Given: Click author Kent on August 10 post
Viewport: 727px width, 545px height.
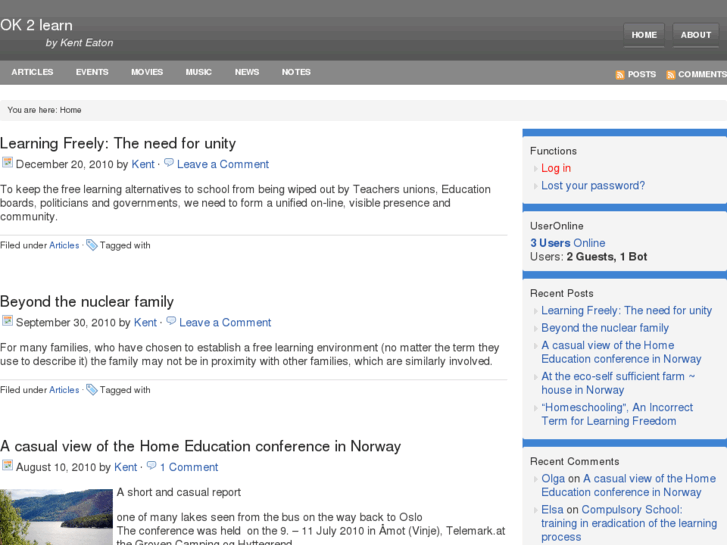Looking at the screenshot, I should click(126, 467).
